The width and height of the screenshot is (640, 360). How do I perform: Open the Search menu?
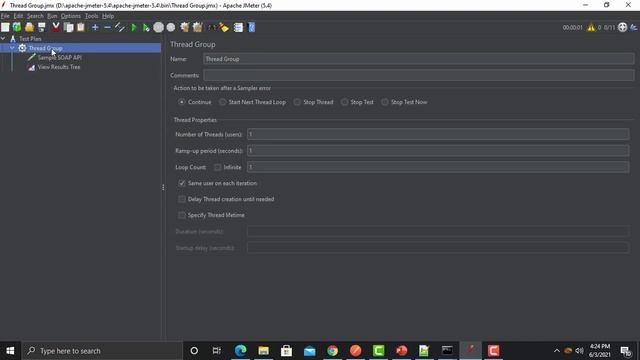click(x=35, y=16)
